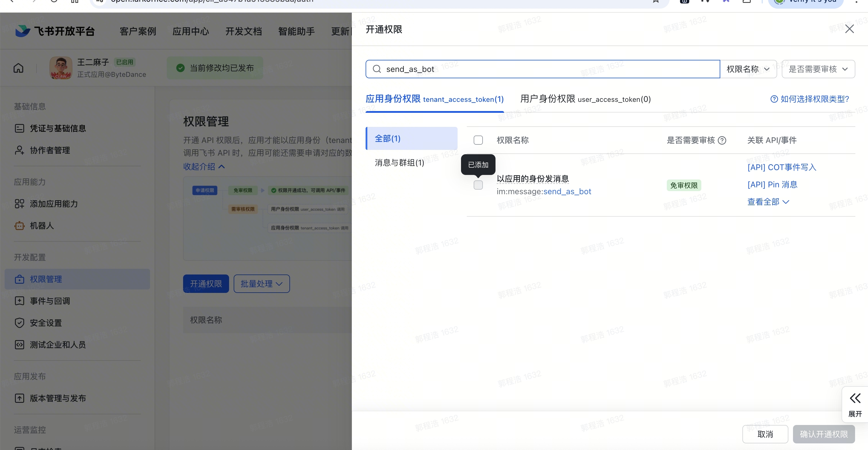Click the im:message:send_as_bot permission code
The image size is (868, 450).
point(544,192)
